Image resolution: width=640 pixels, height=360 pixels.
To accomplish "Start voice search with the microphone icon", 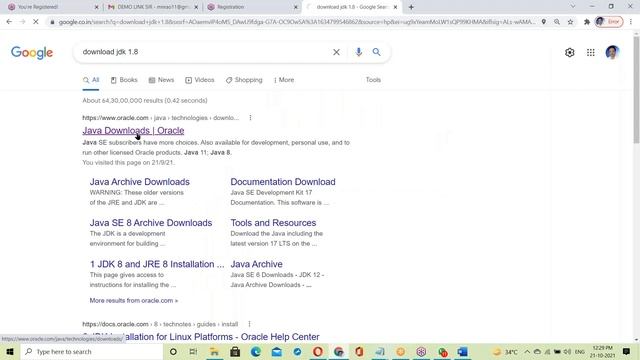I will tap(358, 52).
